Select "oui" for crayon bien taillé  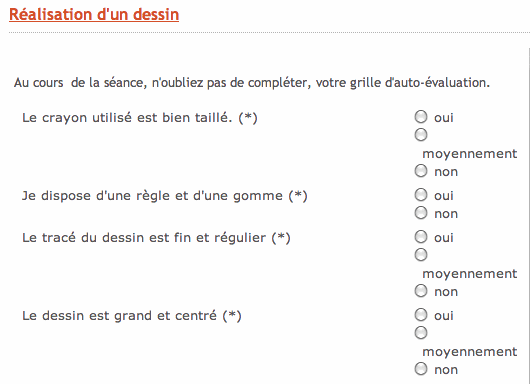421,117
